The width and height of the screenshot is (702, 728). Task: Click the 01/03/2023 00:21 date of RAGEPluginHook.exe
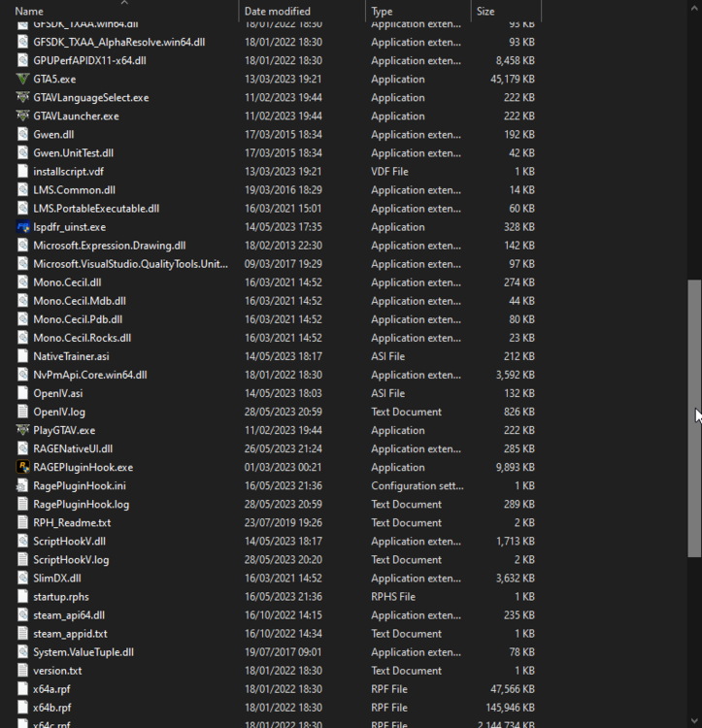click(x=284, y=467)
